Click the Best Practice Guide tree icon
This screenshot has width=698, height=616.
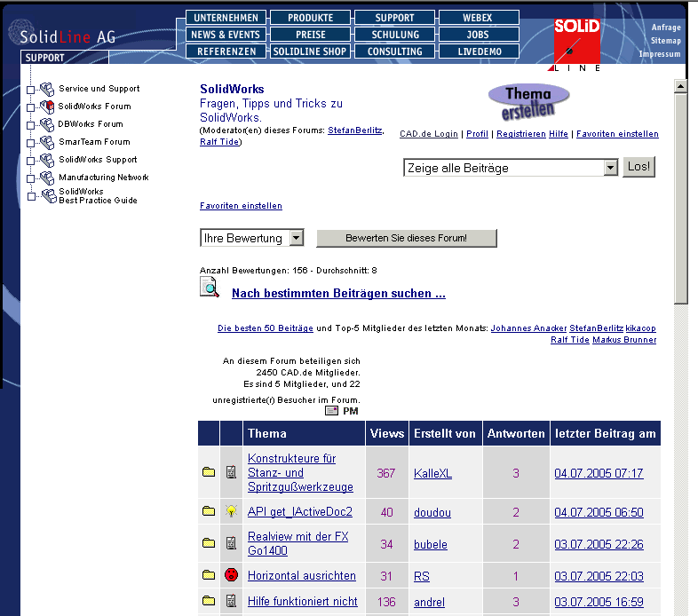click(x=49, y=196)
